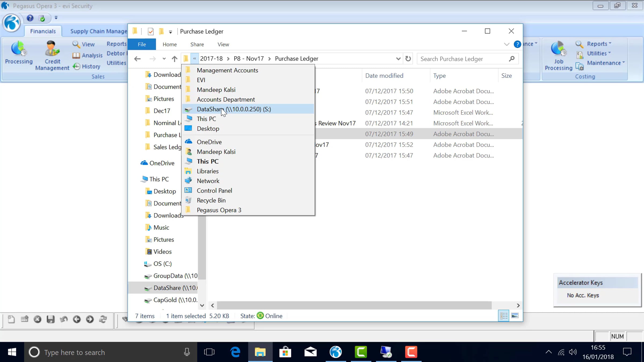Sort files by Type column
This screenshot has height=362, width=644.
point(464,76)
